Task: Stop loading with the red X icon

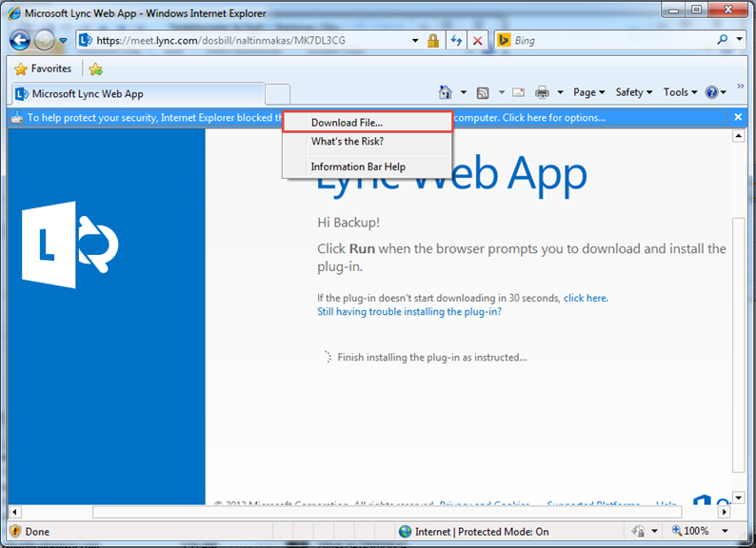Action: pyautogui.click(x=477, y=41)
